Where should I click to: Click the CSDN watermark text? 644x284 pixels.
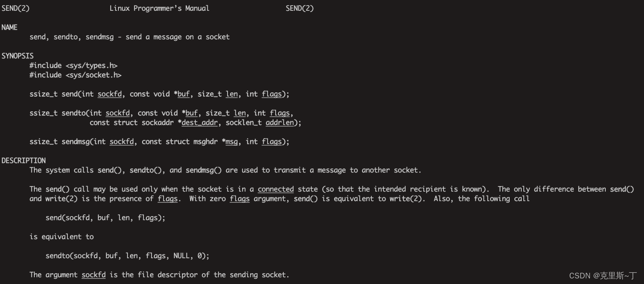[x=603, y=275]
